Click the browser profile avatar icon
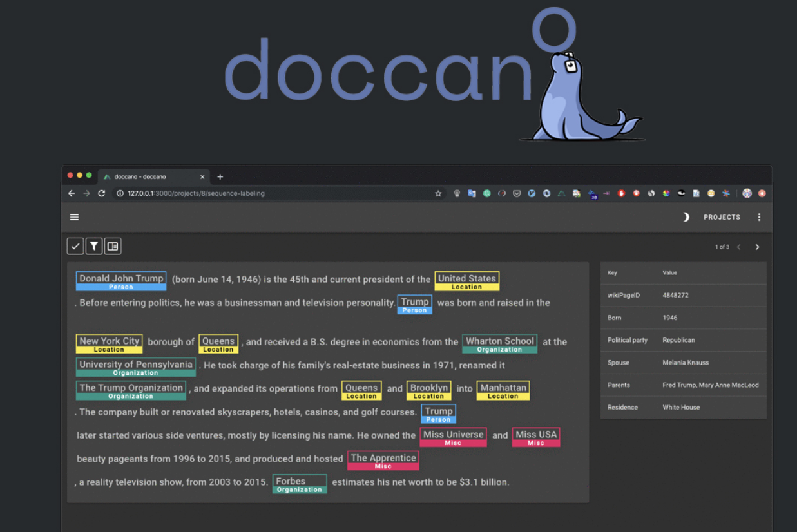The height and width of the screenshot is (532, 797). [747, 193]
